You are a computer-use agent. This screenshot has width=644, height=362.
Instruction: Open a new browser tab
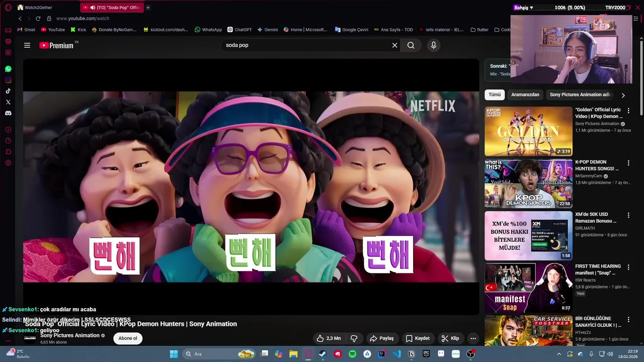(148, 8)
